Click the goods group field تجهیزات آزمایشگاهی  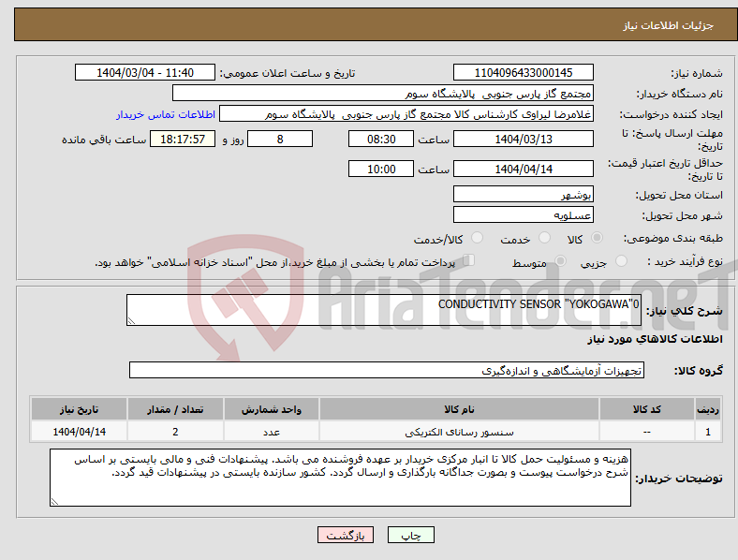coord(387,370)
